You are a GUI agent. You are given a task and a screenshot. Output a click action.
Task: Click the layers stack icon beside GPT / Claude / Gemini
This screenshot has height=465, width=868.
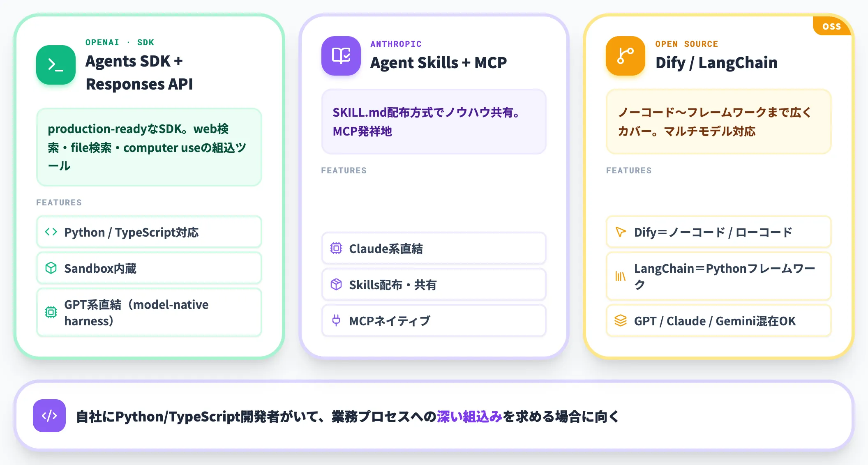(x=621, y=320)
